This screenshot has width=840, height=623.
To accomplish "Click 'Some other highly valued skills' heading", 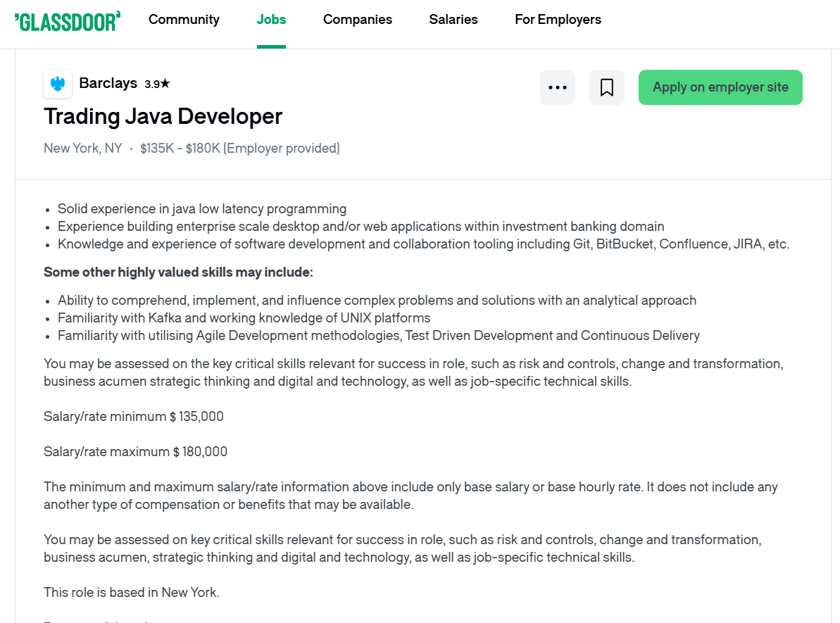I will pos(178,272).
